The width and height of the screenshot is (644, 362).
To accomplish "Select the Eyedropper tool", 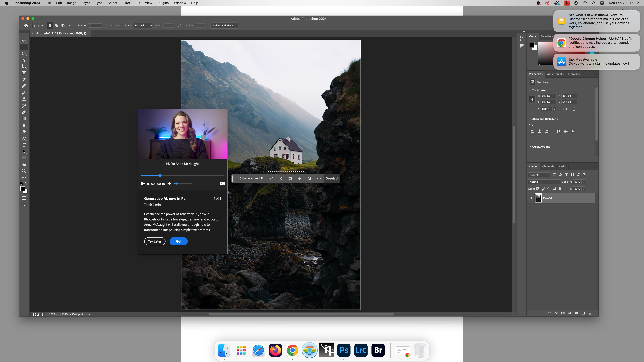I will 24,79.
